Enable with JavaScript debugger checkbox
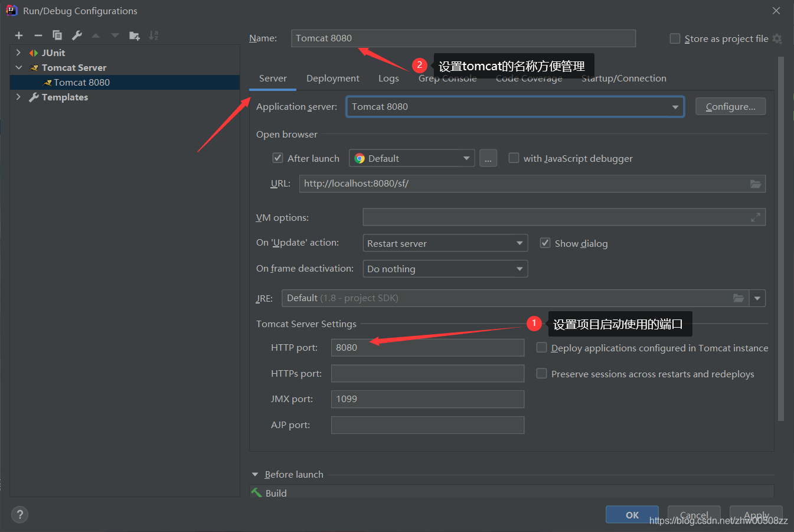This screenshot has width=794, height=532. pos(514,158)
